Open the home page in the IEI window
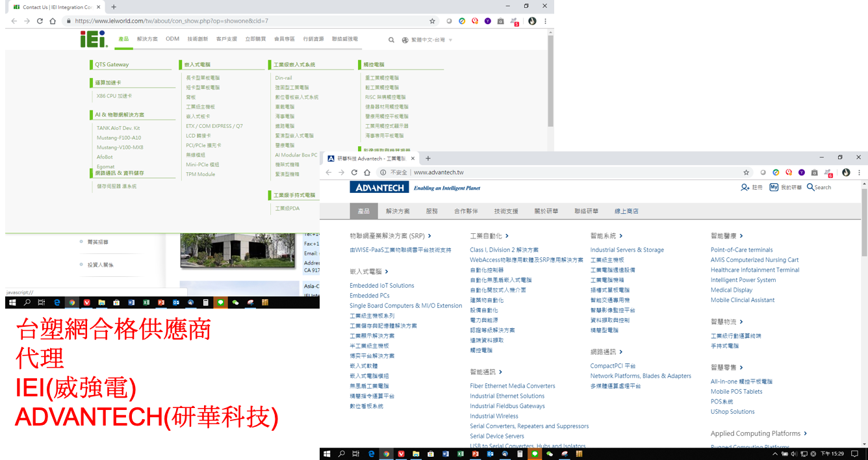 (x=53, y=21)
